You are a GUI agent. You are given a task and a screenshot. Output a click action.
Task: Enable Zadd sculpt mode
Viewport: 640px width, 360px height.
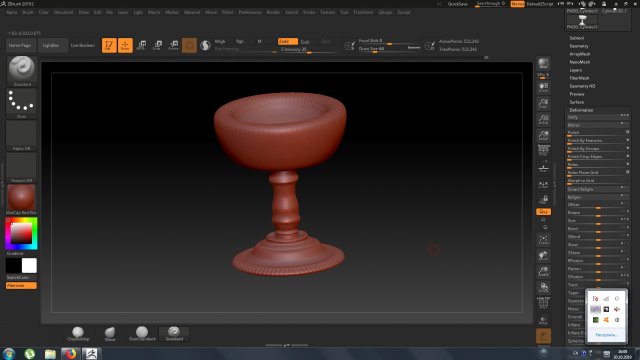tap(287, 42)
